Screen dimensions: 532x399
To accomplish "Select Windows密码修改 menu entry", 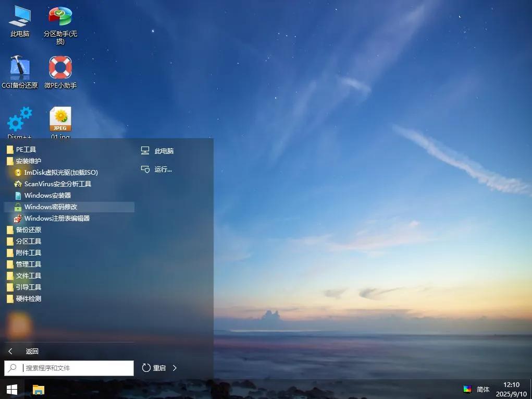I will pyautogui.click(x=51, y=207).
